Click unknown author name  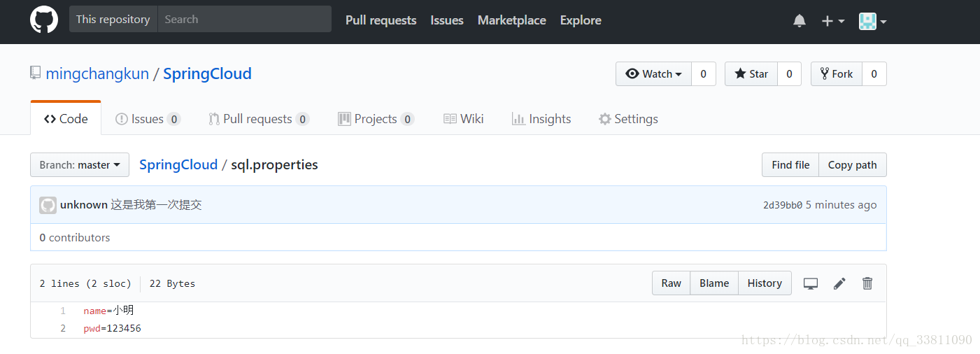pyautogui.click(x=84, y=205)
